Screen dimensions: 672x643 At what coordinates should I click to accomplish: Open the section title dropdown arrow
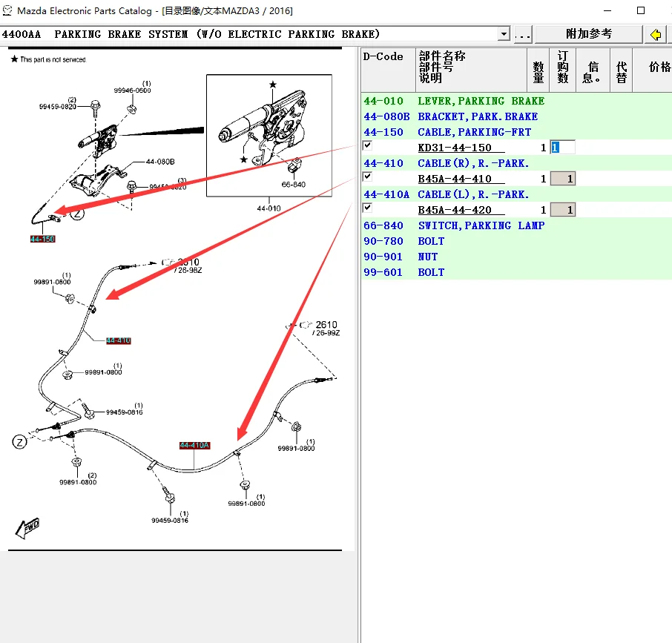pyautogui.click(x=504, y=34)
